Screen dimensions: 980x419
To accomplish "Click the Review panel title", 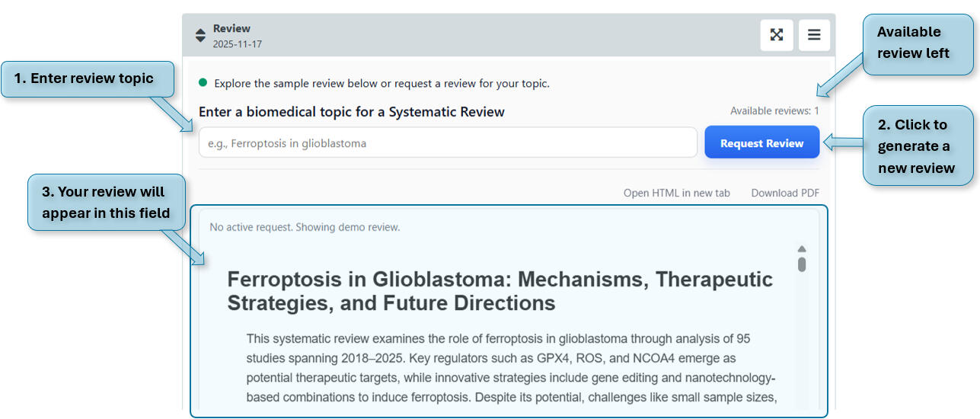I will click(231, 28).
